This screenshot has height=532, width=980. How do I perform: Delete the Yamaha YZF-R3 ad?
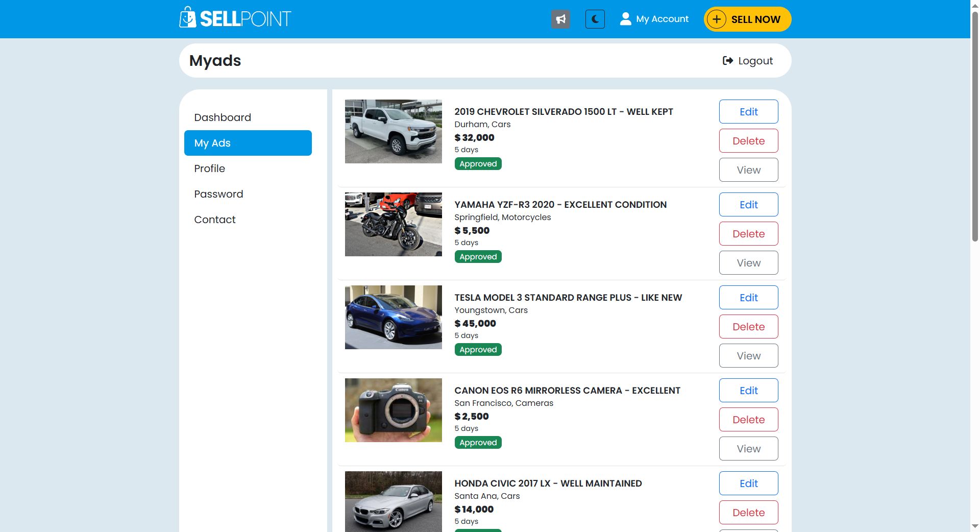[748, 234]
